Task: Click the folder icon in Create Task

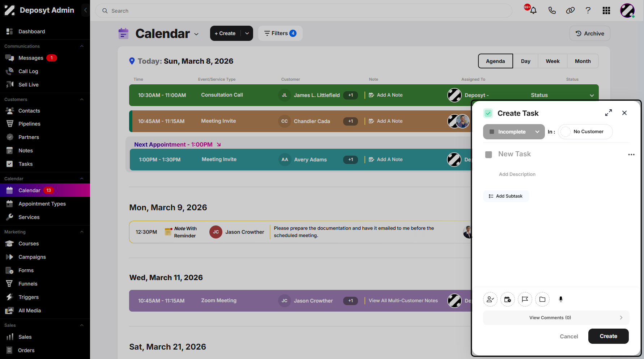Action: [x=542, y=299]
